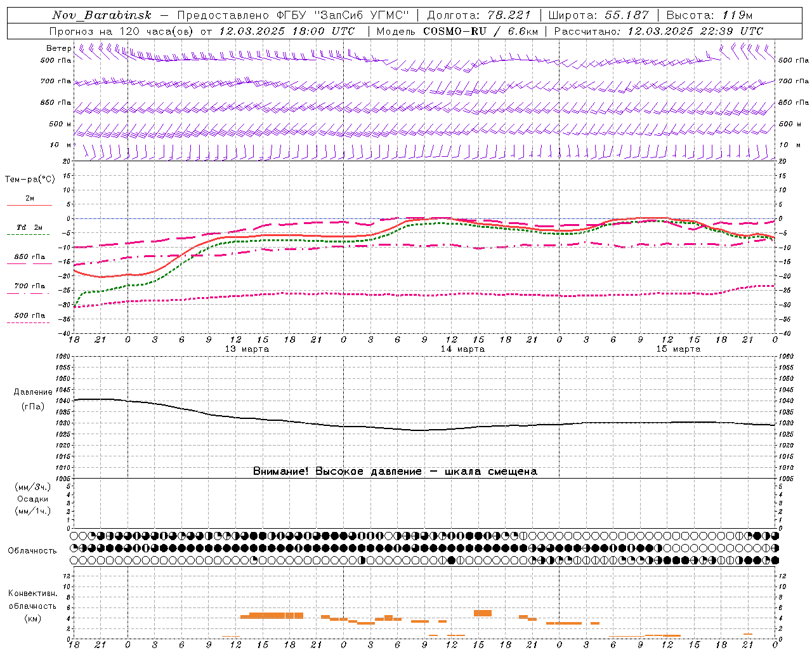
Task: Select the forecast start time 18:00 UTC
Action: point(324,31)
